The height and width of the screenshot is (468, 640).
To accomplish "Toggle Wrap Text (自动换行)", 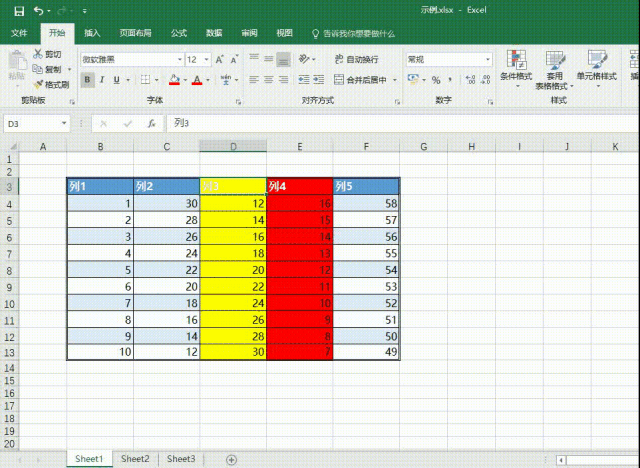I will tap(361, 59).
